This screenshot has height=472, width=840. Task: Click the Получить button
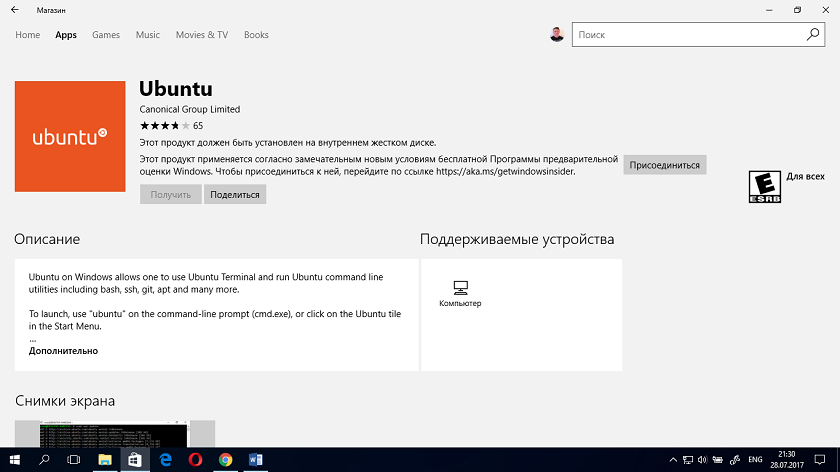(170, 194)
